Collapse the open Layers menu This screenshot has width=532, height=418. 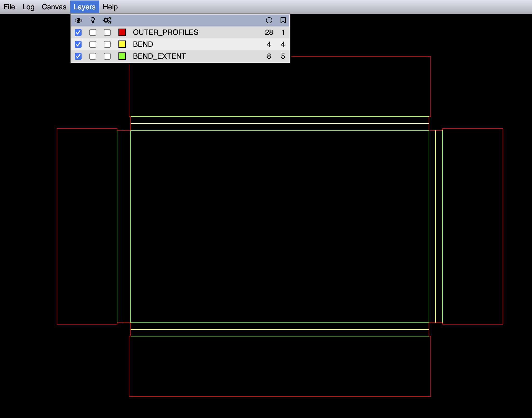click(x=84, y=7)
